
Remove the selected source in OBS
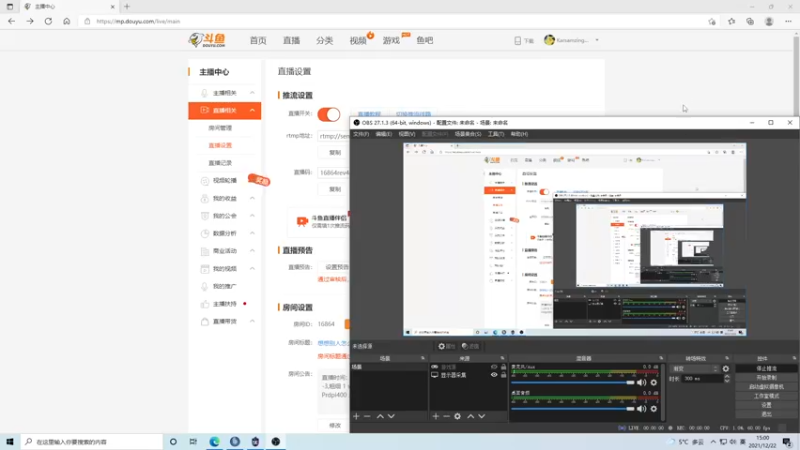pos(446,416)
